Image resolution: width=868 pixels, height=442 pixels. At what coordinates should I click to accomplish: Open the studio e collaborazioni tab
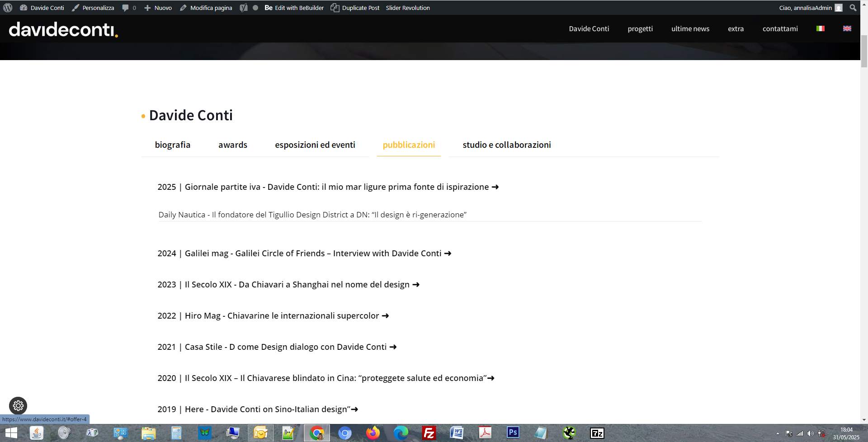(506, 145)
